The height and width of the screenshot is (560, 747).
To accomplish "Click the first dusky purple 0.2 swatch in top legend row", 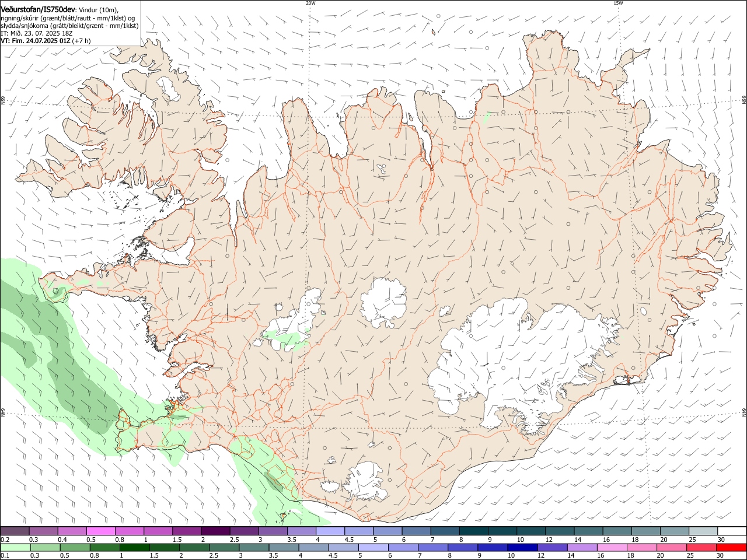I will coord(15,531).
